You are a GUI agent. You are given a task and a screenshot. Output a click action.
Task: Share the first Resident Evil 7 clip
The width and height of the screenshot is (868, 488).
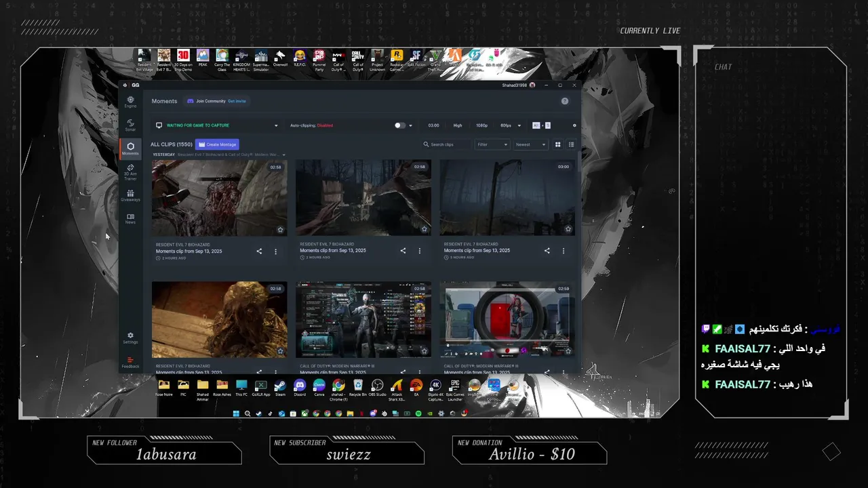(x=259, y=251)
